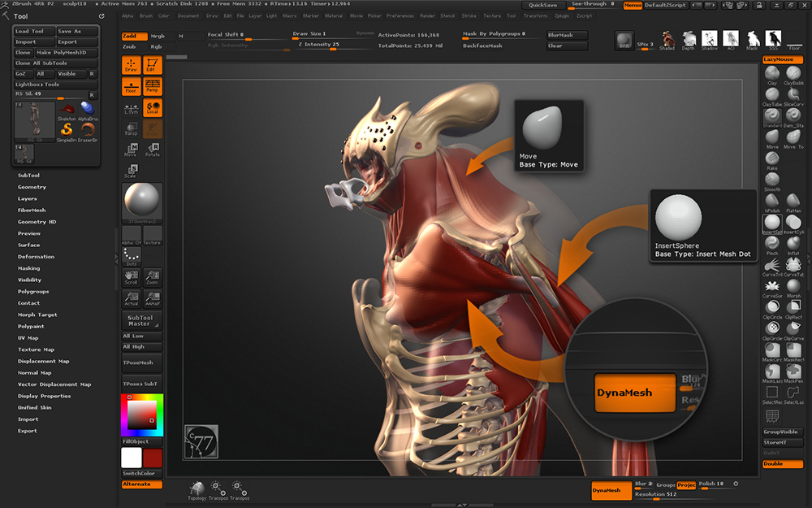Expand the Display Properties sub-palette
812x508 pixels.
(x=44, y=396)
